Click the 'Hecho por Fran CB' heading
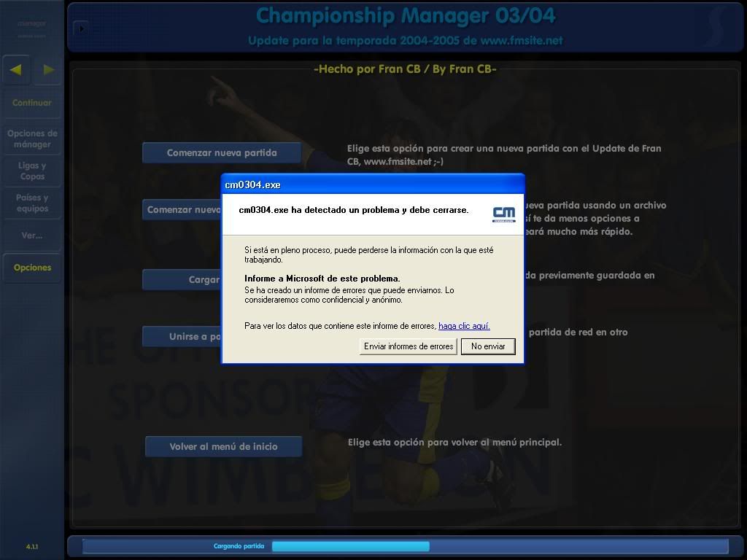Viewport: 747px width, 560px height. (405, 69)
